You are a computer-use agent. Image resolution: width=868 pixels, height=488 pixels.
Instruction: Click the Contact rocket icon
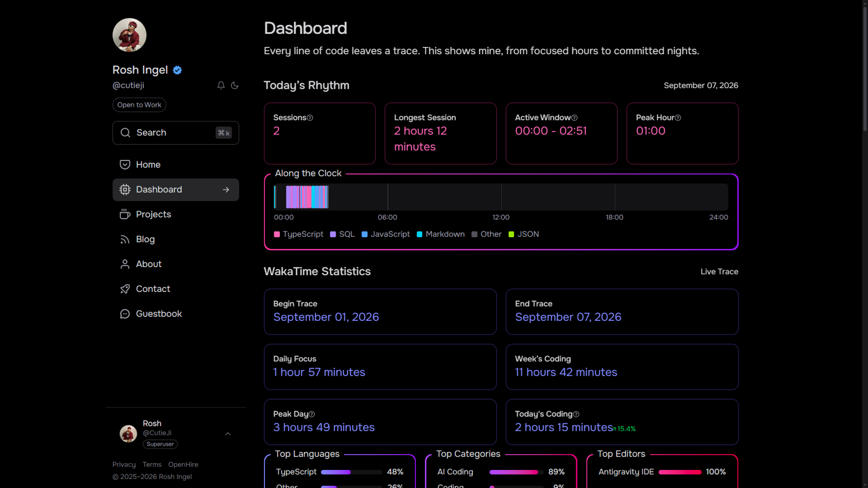[x=125, y=289]
